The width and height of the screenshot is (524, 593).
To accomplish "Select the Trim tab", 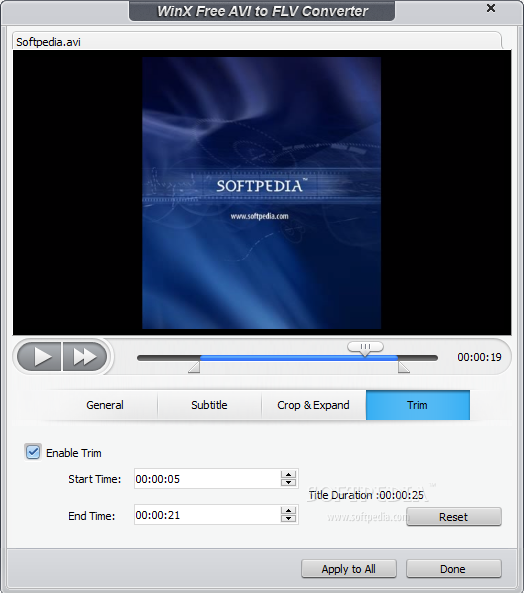I will pos(418,405).
